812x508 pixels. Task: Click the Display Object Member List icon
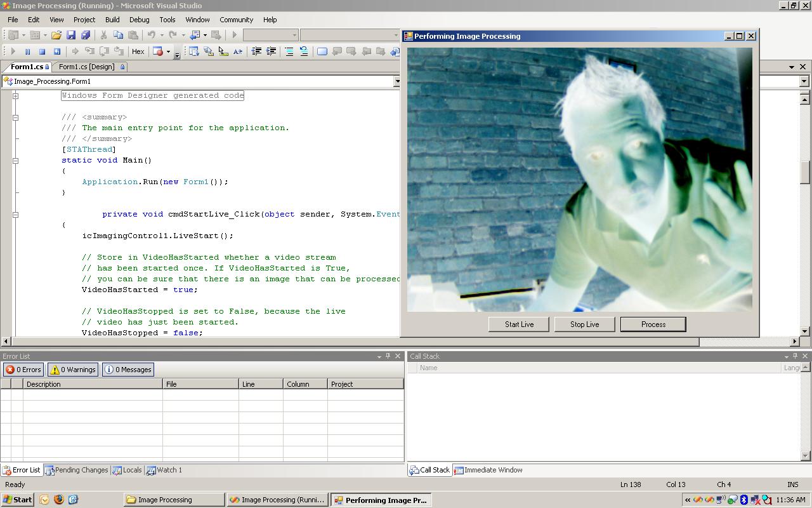[194, 51]
